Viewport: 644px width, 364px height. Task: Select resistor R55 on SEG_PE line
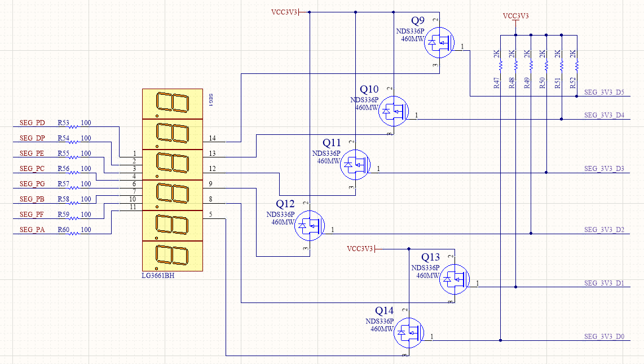coord(73,157)
